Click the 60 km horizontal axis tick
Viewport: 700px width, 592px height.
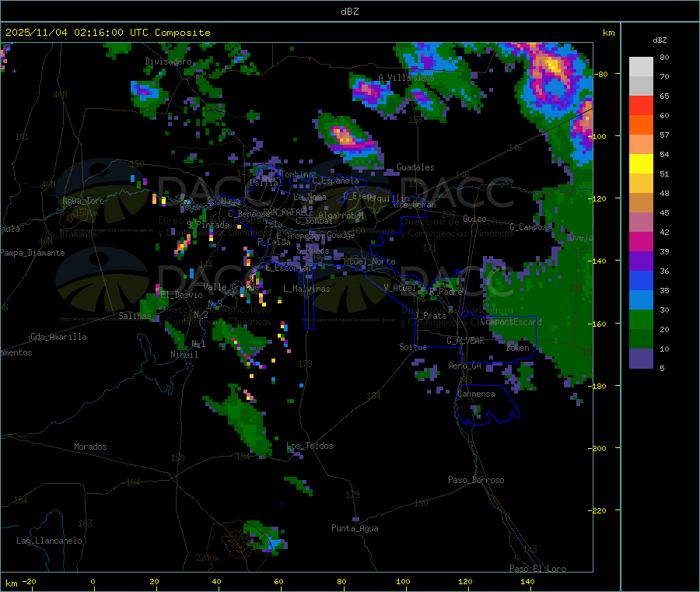pos(278,581)
